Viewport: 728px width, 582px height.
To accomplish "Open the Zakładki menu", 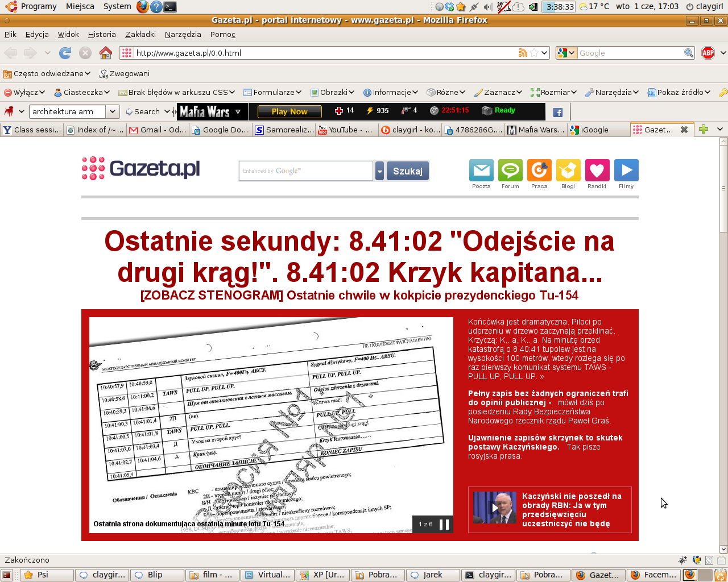I will [140, 34].
